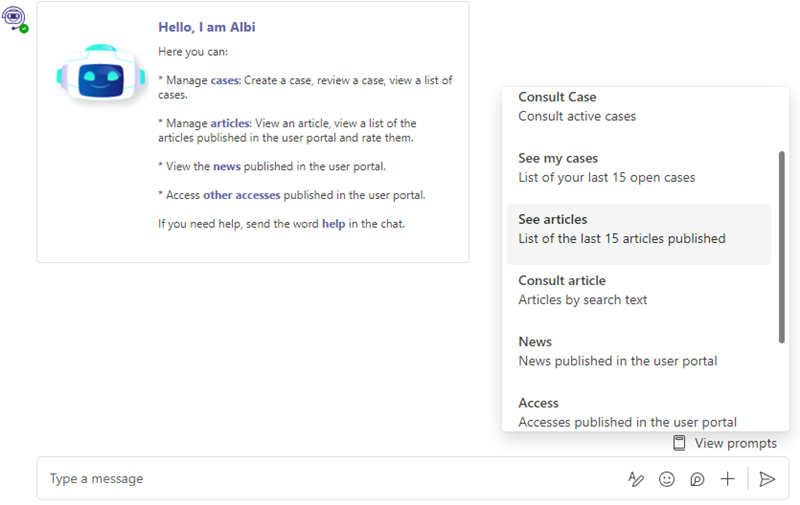The image size is (800, 505).
Task: Click the View prompts book icon
Action: pos(680,443)
